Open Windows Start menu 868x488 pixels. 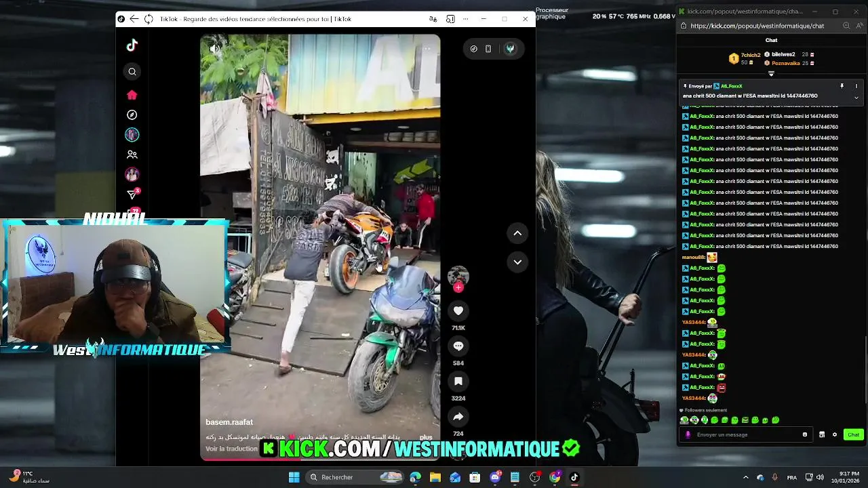(294, 477)
